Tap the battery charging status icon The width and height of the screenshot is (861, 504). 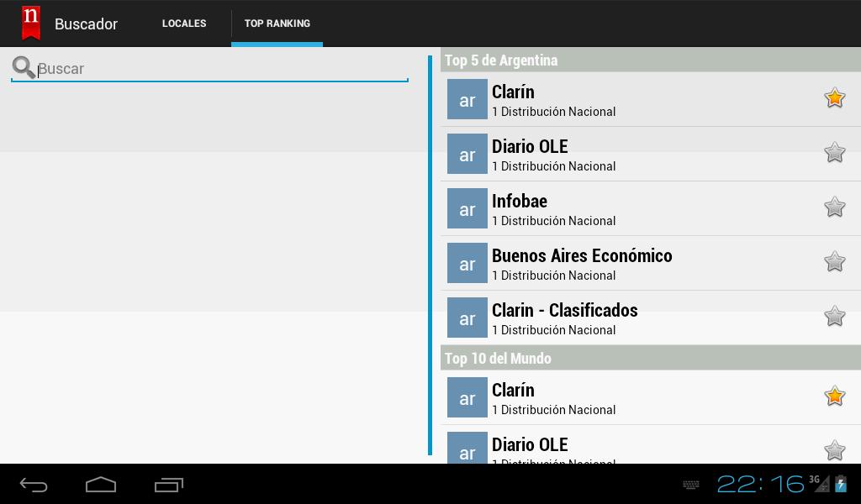[841, 484]
